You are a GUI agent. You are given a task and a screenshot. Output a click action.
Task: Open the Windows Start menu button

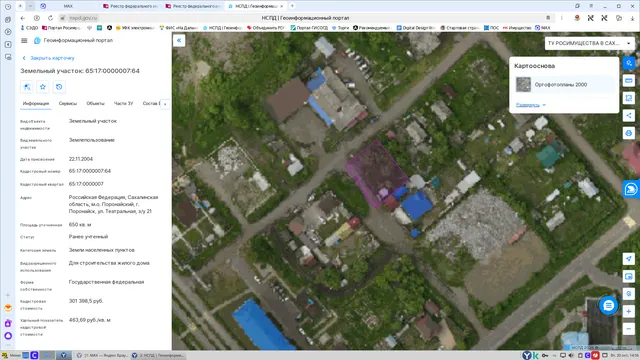click(x=11, y=356)
